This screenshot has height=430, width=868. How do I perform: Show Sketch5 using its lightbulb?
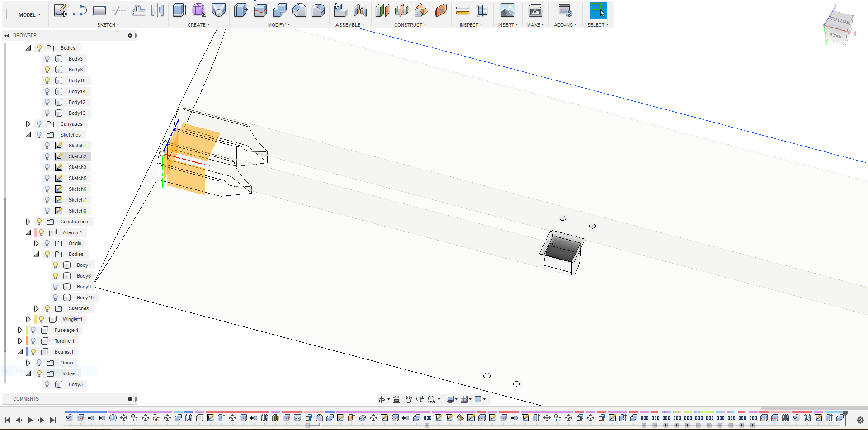tap(47, 178)
